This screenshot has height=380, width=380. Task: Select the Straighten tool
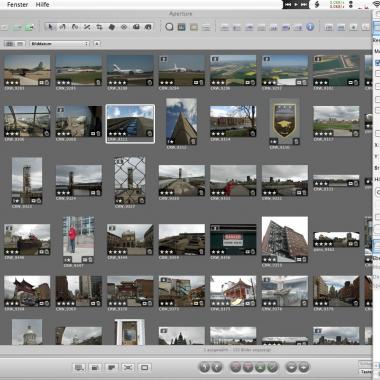coord(87,27)
